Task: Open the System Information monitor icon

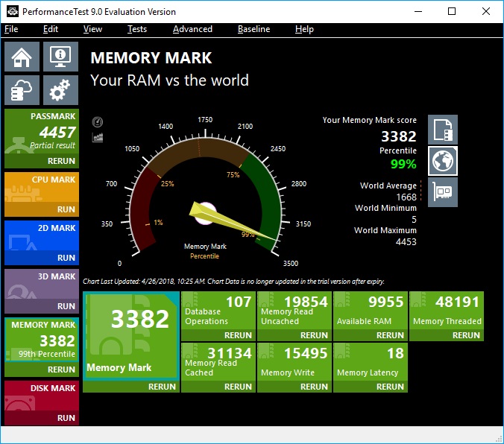Action: [60, 56]
